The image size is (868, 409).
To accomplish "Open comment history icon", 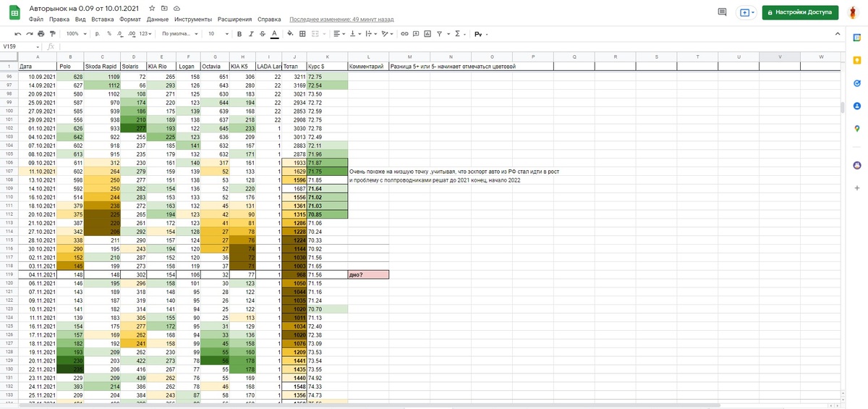I will (721, 12).
